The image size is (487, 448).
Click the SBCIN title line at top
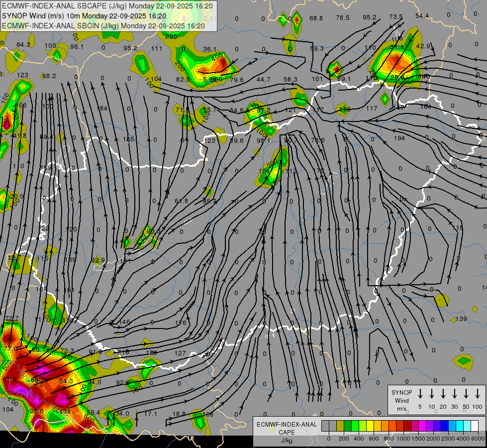click(103, 26)
